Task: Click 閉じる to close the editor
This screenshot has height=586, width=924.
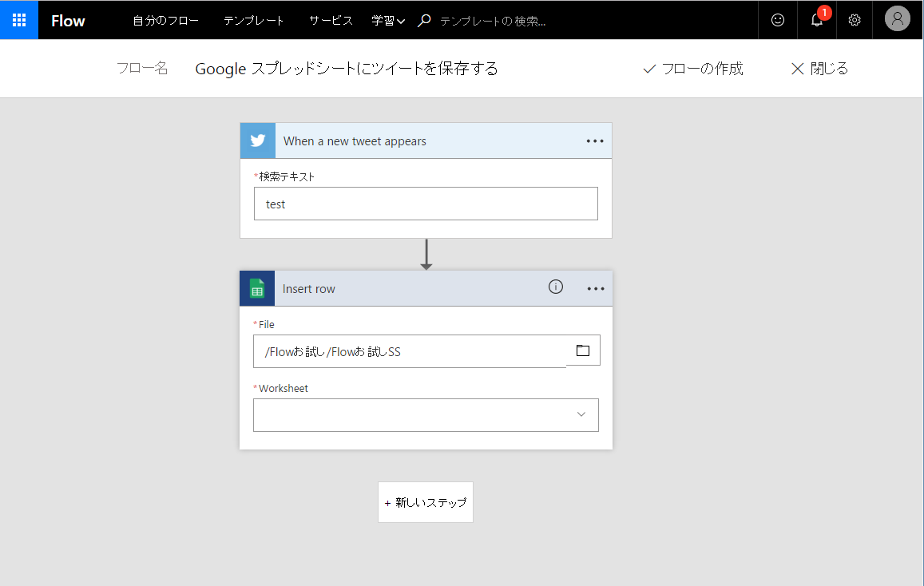Action: tap(819, 69)
